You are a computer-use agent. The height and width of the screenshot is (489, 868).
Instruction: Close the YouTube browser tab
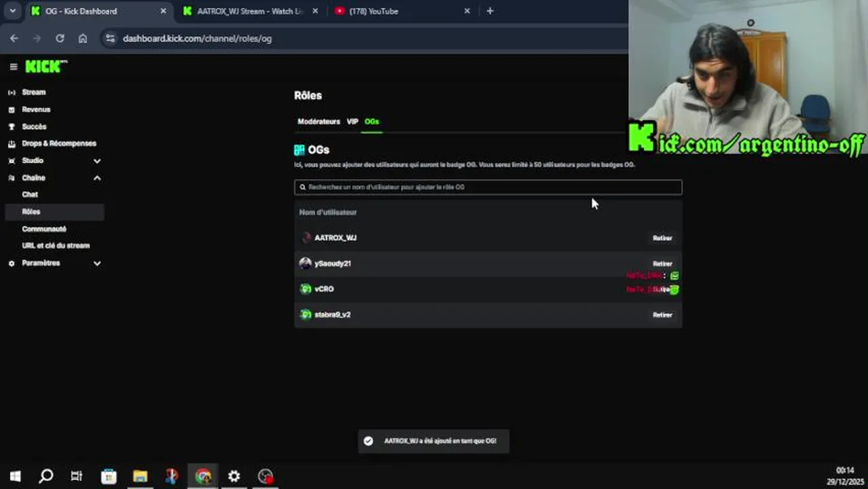click(x=467, y=12)
